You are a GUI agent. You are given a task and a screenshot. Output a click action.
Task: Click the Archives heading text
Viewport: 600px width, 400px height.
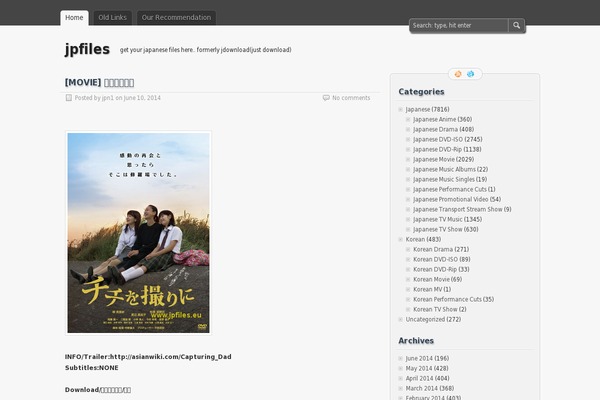coord(416,340)
